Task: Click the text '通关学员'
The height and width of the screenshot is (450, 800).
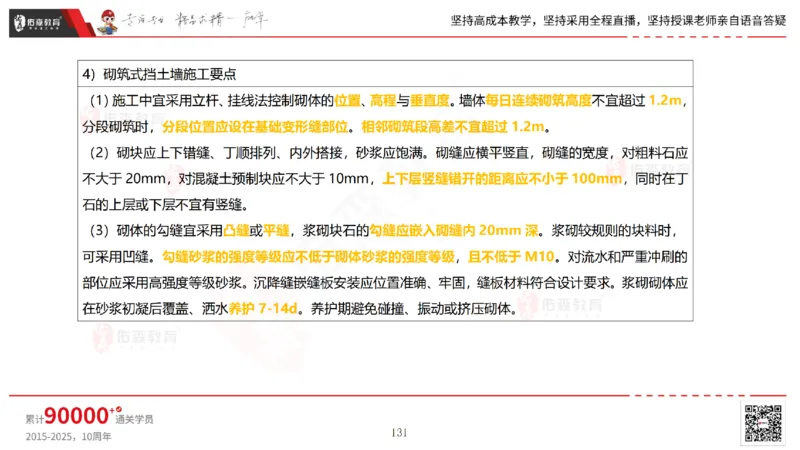Action: (x=134, y=419)
